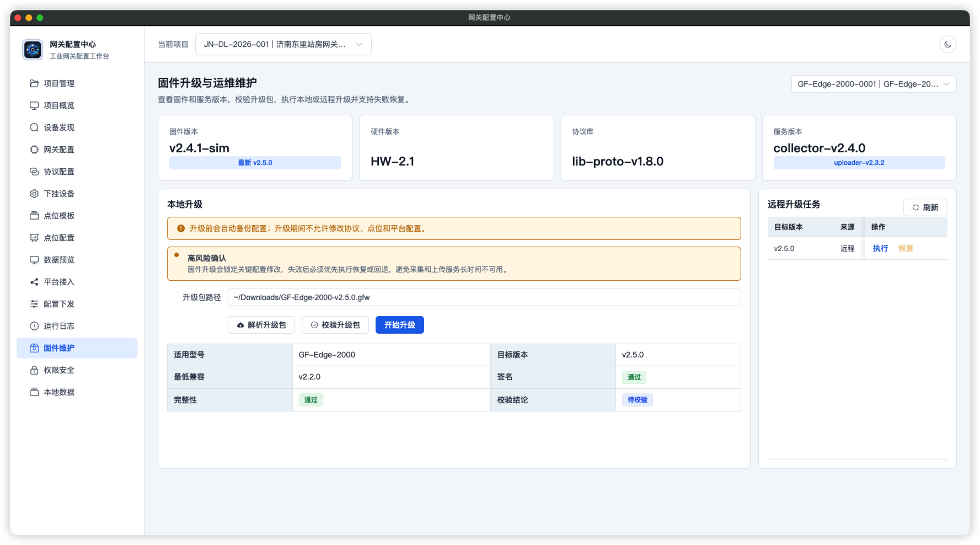Click the v2.4.1-sim firmware version

[x=199, y=148]
